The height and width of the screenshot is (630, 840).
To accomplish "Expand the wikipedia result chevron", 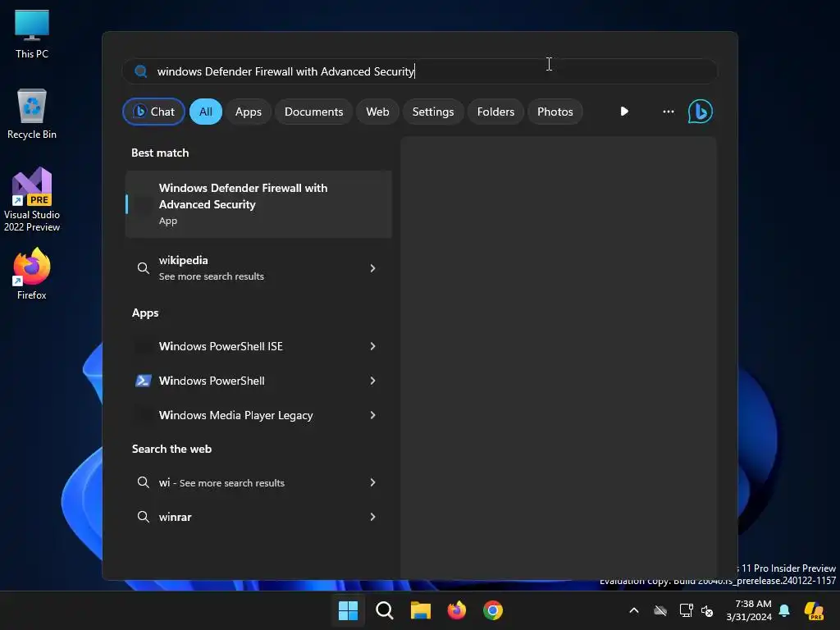I will pyautogui.click(x=373, y=268).
